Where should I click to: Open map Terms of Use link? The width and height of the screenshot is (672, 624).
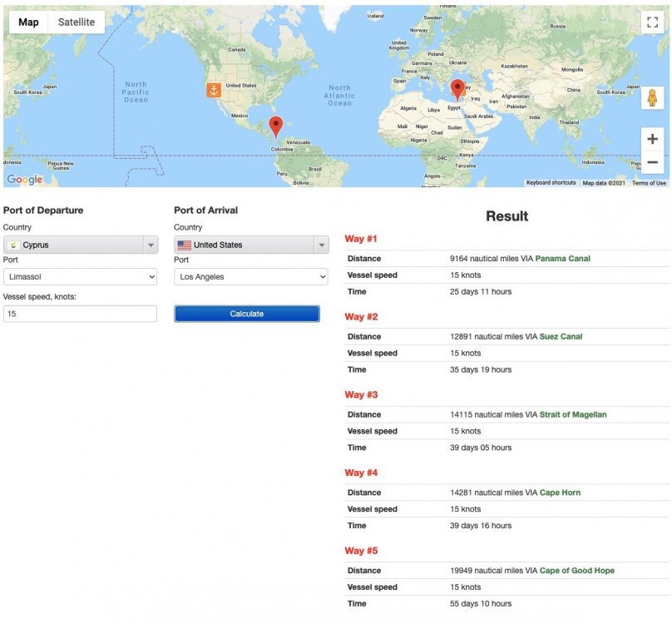tap(649, 183)
